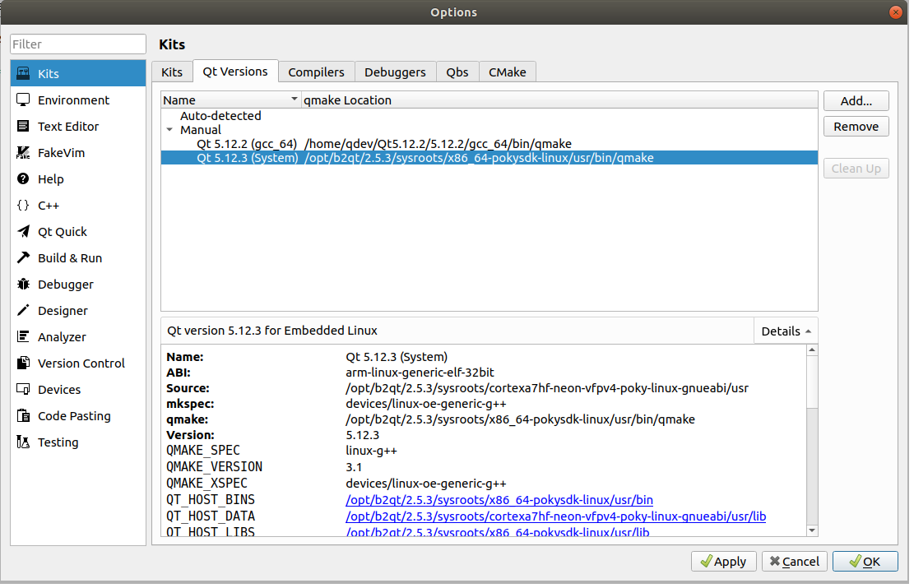Viewport: 914px width, 588px height.
Task: Collapse the Manual tree group
Action: click(169, 130)
